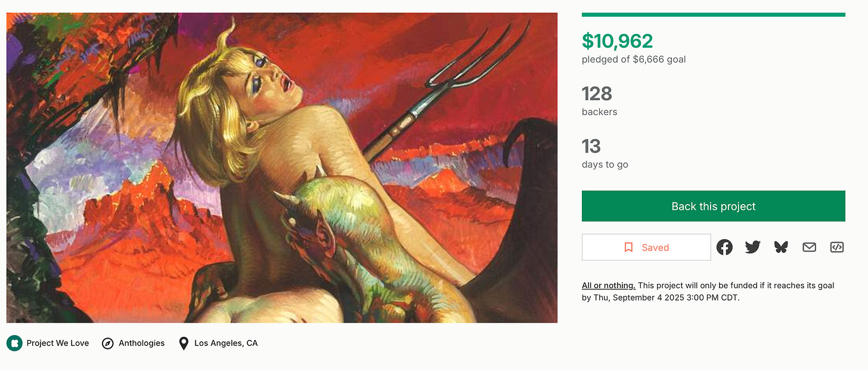Open the Los Angeles, CA location link
868x371 pixels.
tap(226, 343)
